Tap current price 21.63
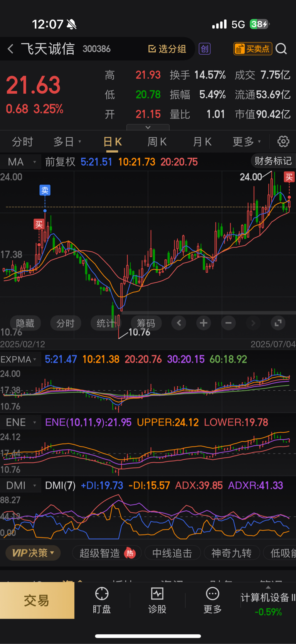The height and width of the screenshot is (644, 296). pyautogui.click(x=34, y=85)
